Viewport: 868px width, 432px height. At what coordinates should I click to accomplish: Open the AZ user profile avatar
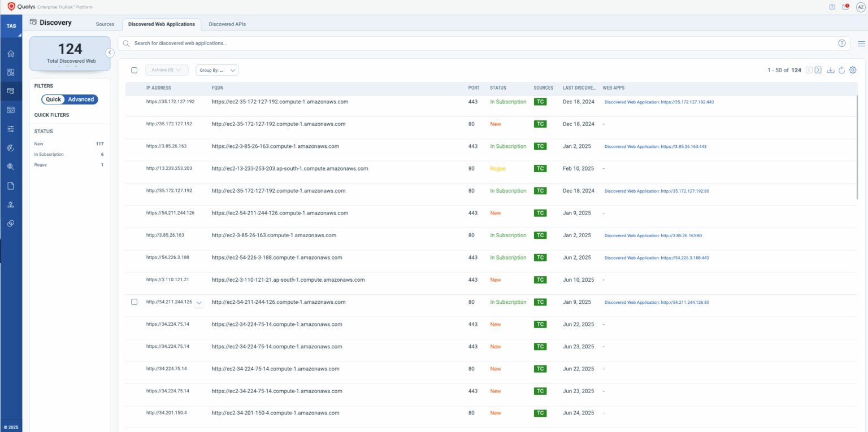tap(860, 7)
